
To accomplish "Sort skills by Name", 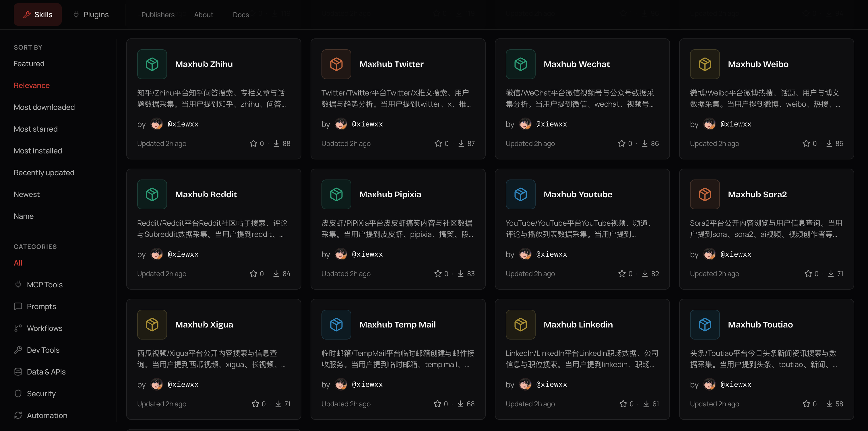I will coord(24,216).
